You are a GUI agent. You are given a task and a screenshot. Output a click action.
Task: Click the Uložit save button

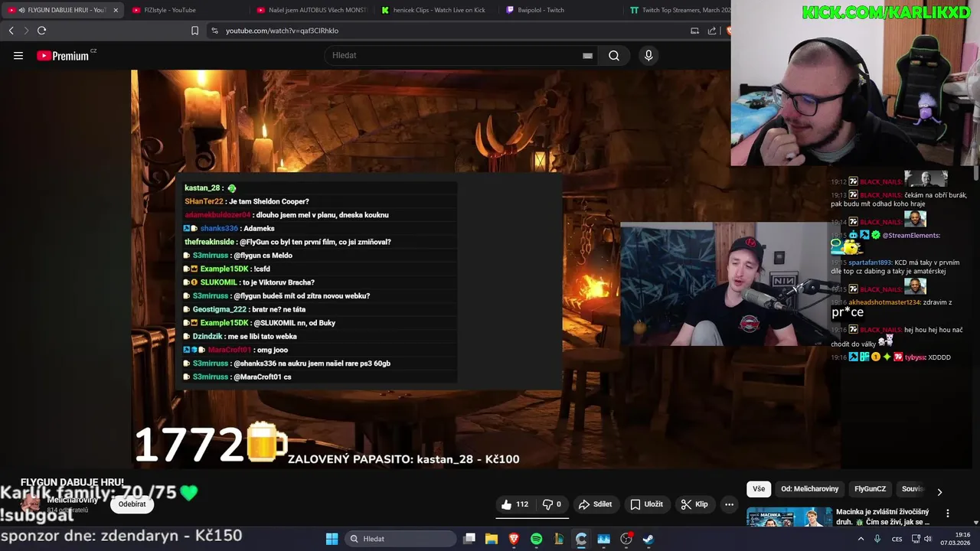point(646,504)
